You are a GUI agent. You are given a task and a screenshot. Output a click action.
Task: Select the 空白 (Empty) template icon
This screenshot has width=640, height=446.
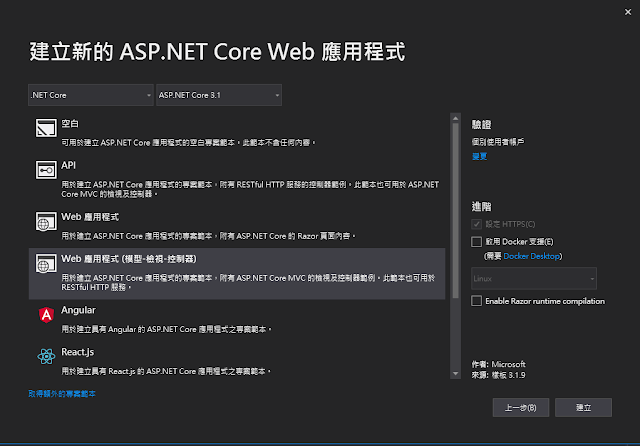click(46, 128)
